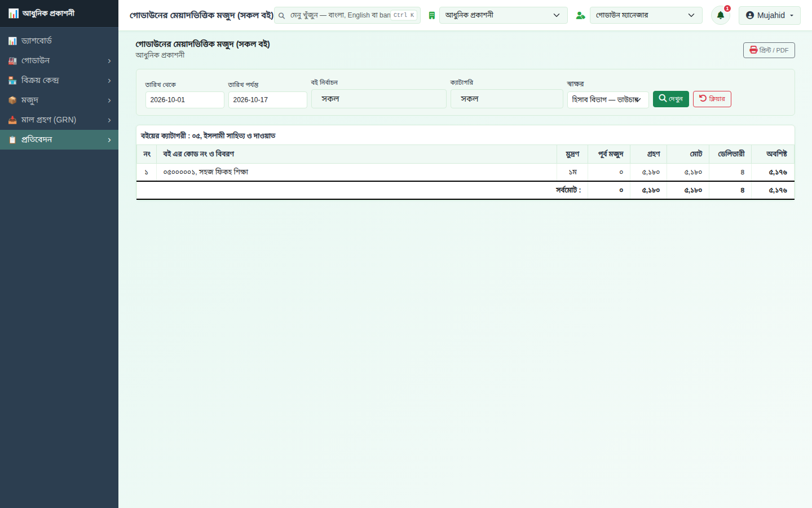Image resolution: width=812 pixels, height=508 pixels.
Task: Open the ক্যাটাগরি category selector
Action: click(507, 99)
